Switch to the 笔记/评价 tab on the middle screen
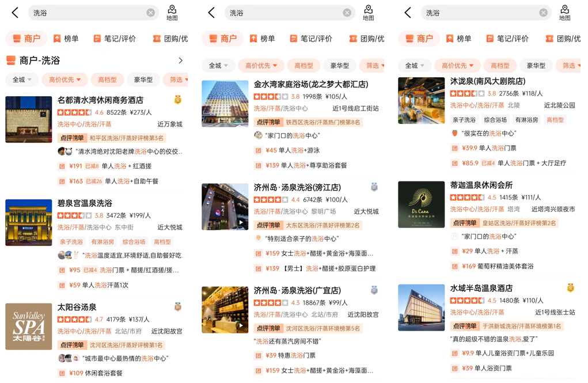 [311, 38]
